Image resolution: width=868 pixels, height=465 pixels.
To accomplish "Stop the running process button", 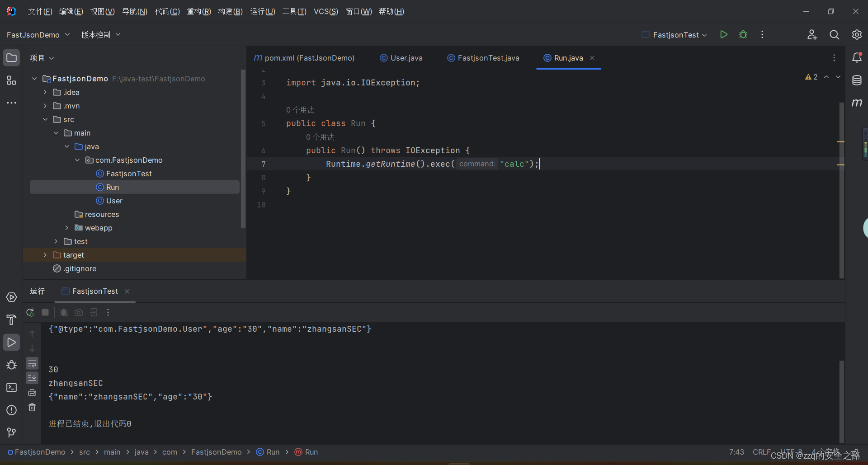I will 45,312.
